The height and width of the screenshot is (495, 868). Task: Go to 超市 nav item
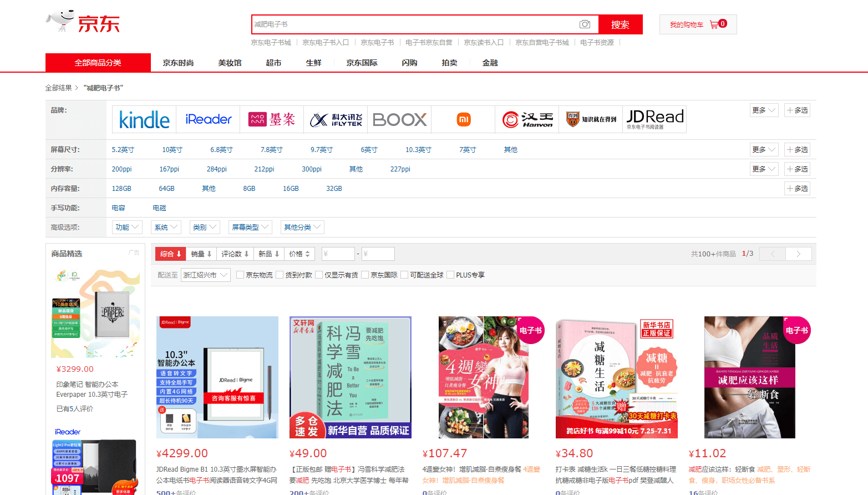point(273,63)
